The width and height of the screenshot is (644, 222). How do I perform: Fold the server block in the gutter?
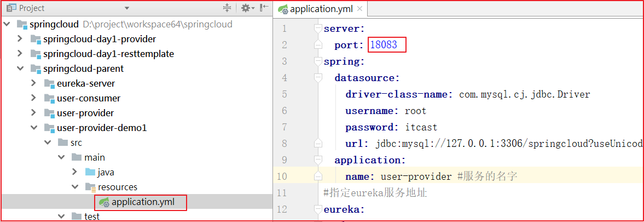tap(317, 29)
